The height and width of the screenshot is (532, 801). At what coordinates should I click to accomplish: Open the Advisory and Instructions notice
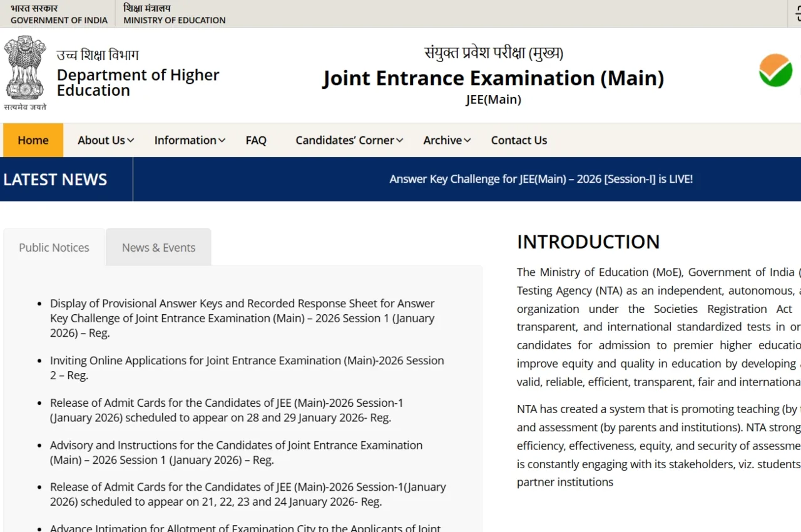click(x=236, y=453)
